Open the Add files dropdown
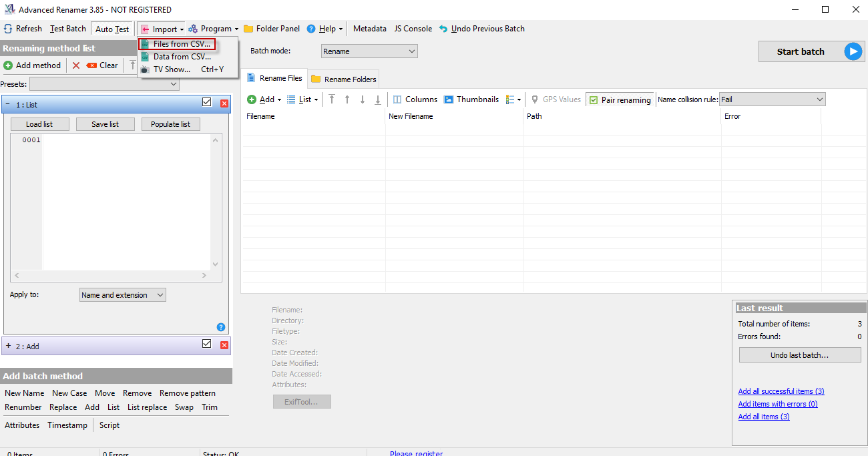This screenshot has width=868, height=456. (x=264, y=99)
